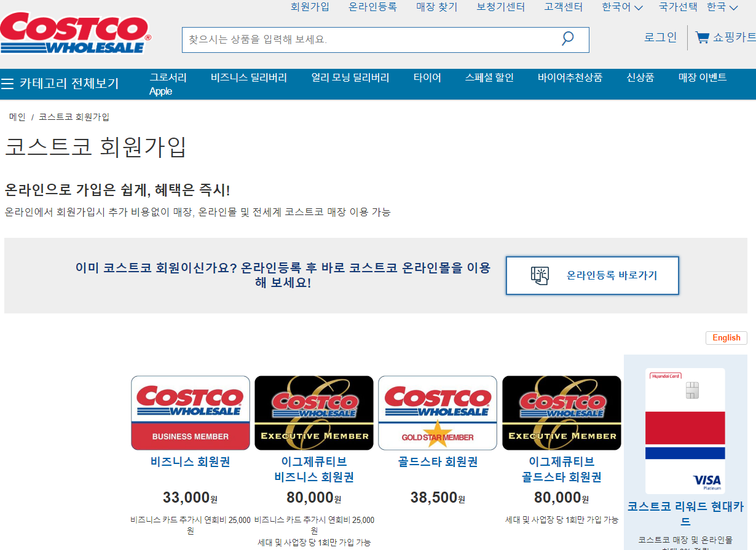Open the 온라인등록 link in top bar
Image resolution: width=756 pixels, height=550 pixels.
372,7
